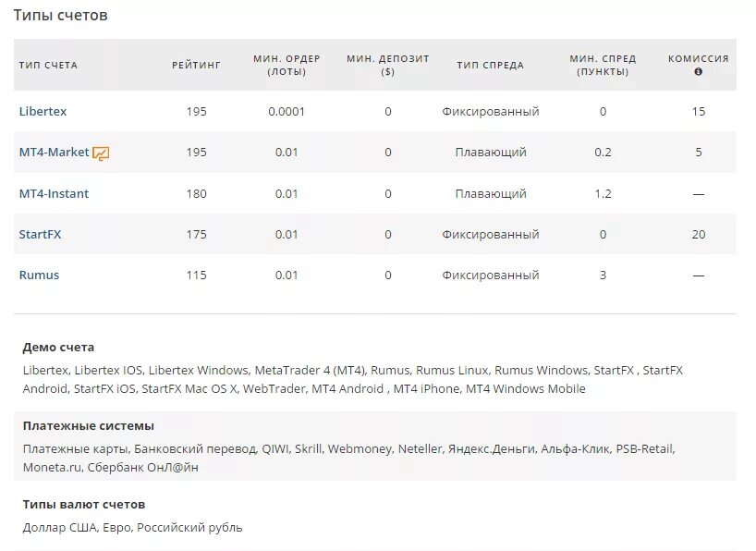This screenshot has height=551, width=756.
Task: Click the Типы валют счетов section title
Action: (x=83, y=505)
